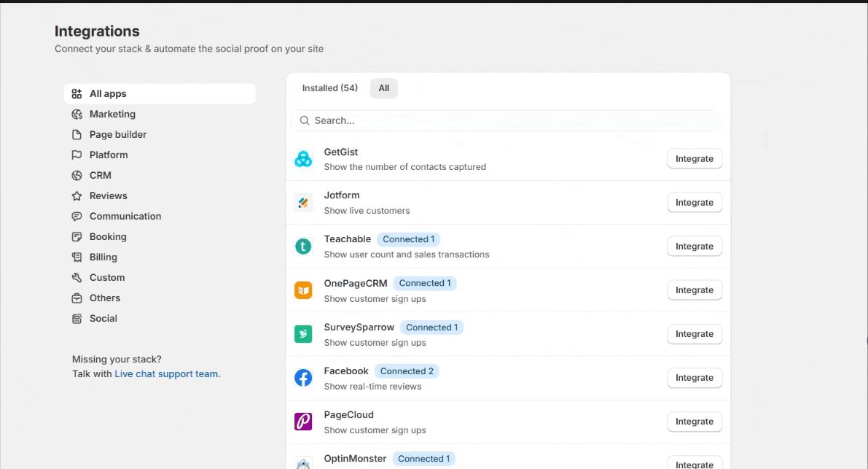
Task: Click Integrate next to PageCloud
Action: [694, 422]
